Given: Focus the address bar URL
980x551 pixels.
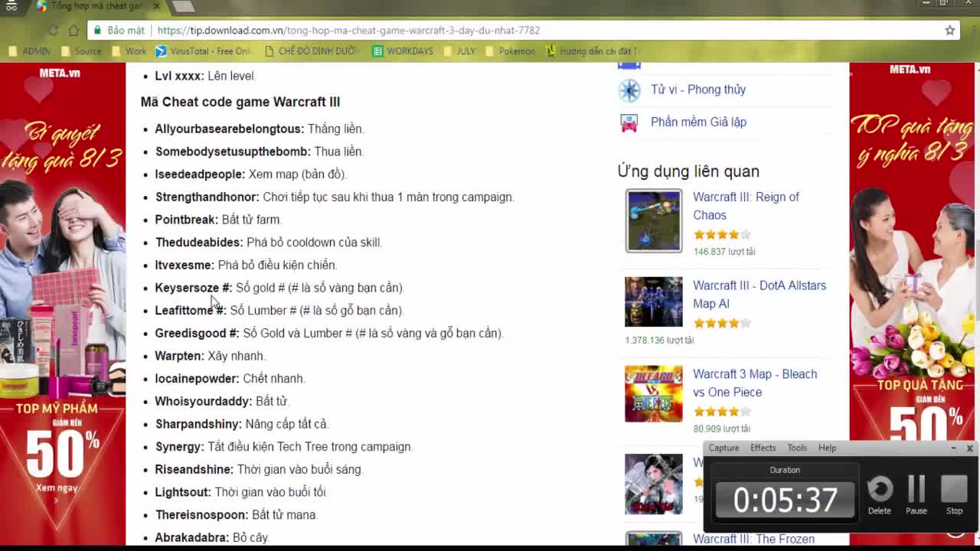Looking at the screenshot, I should tap(348, 30).
